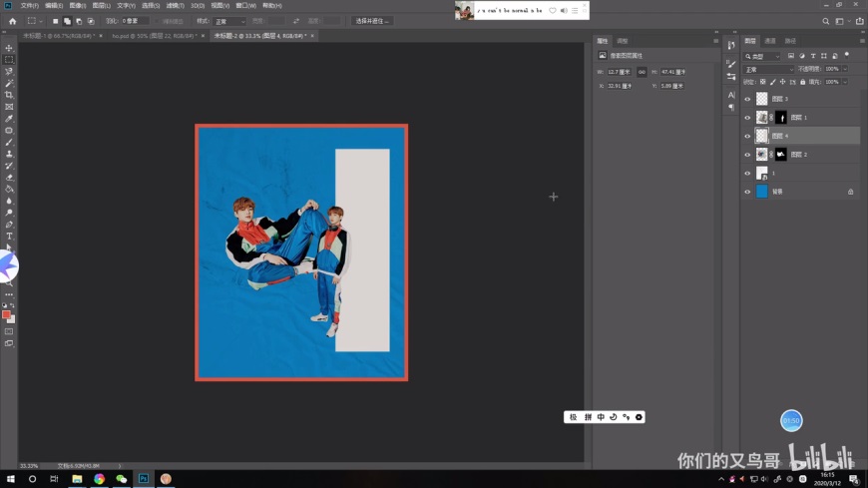This screenshot has width=868, height=488.
Task: Select the Type tool
Action: click(9, 237)
